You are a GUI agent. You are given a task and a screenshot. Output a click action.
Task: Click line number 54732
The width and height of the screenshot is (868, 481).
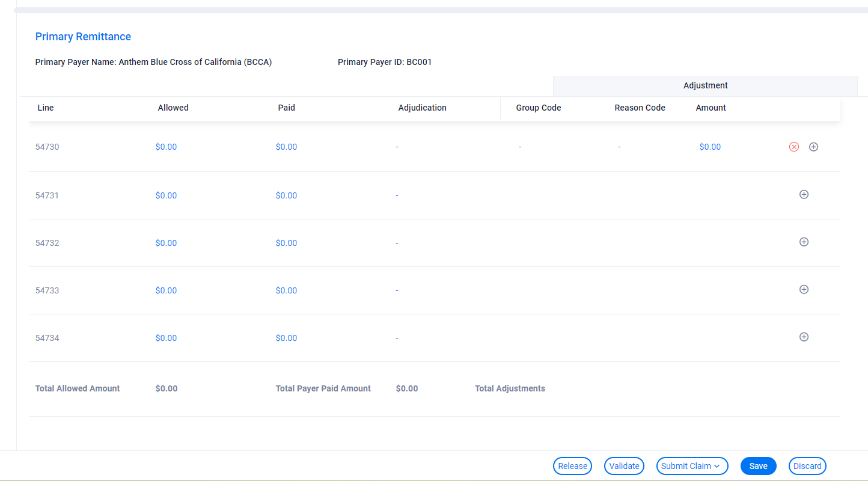[x=47, y=243]
